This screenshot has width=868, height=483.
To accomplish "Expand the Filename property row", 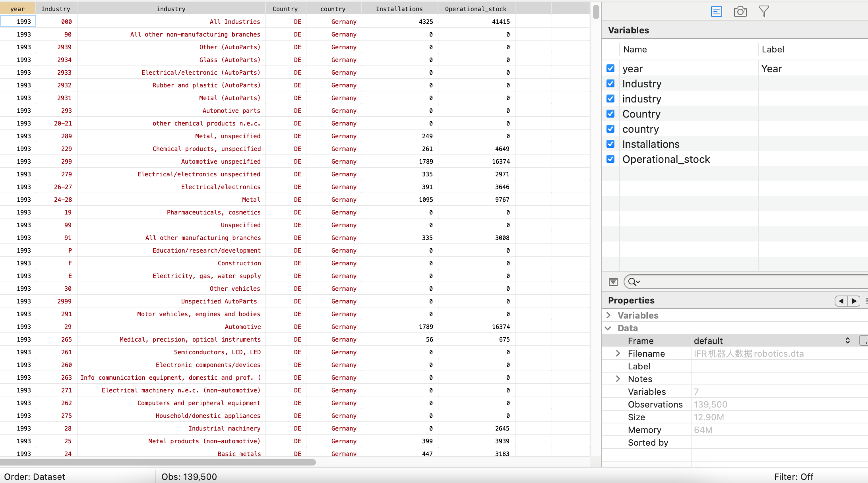I will (618, 354).
